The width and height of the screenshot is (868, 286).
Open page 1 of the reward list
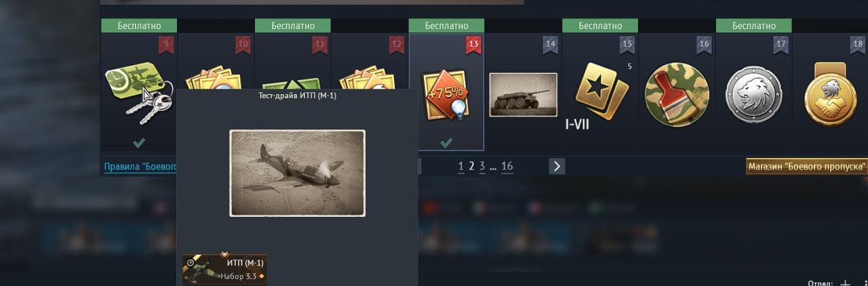(461, 166)
